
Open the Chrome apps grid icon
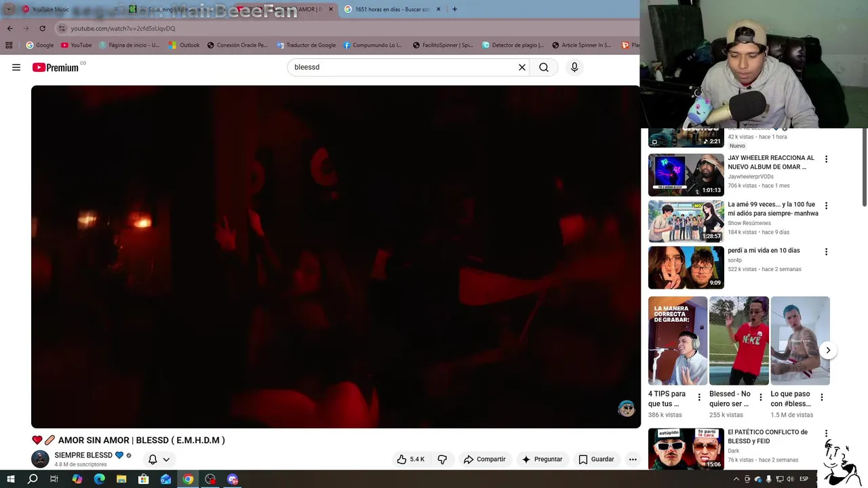[9, 45]
